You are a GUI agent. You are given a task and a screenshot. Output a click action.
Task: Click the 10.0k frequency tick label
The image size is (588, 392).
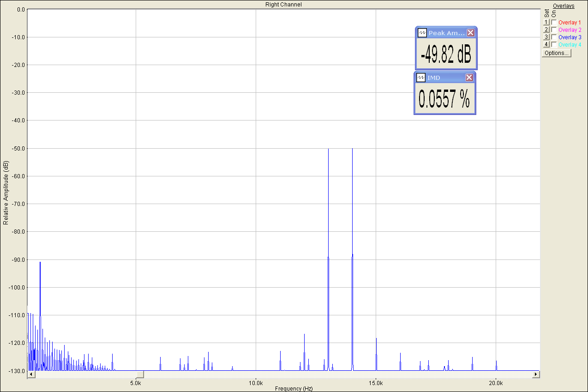coord(256,383)
